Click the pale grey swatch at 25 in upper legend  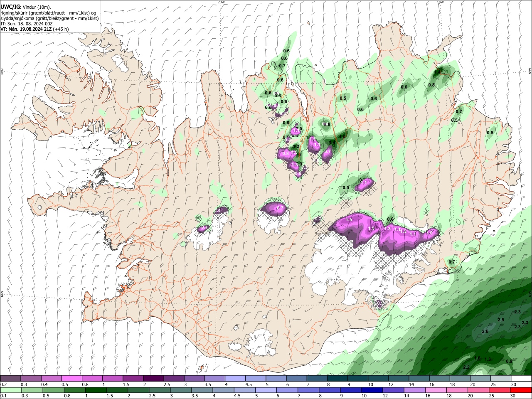pos(501,379)
